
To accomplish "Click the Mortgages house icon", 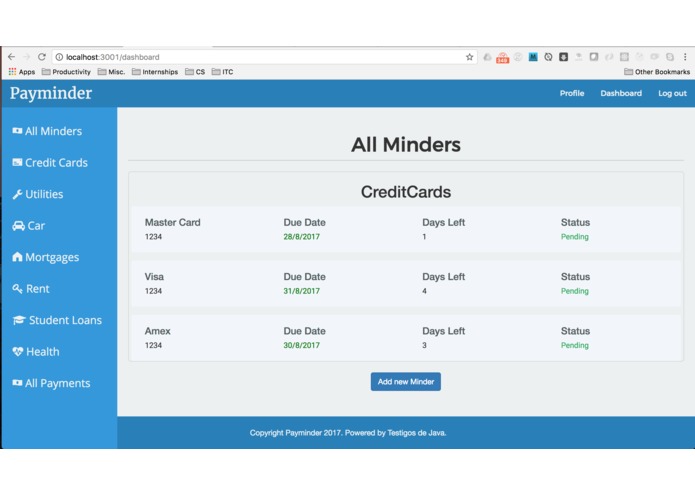I will (x=17, y=257).
